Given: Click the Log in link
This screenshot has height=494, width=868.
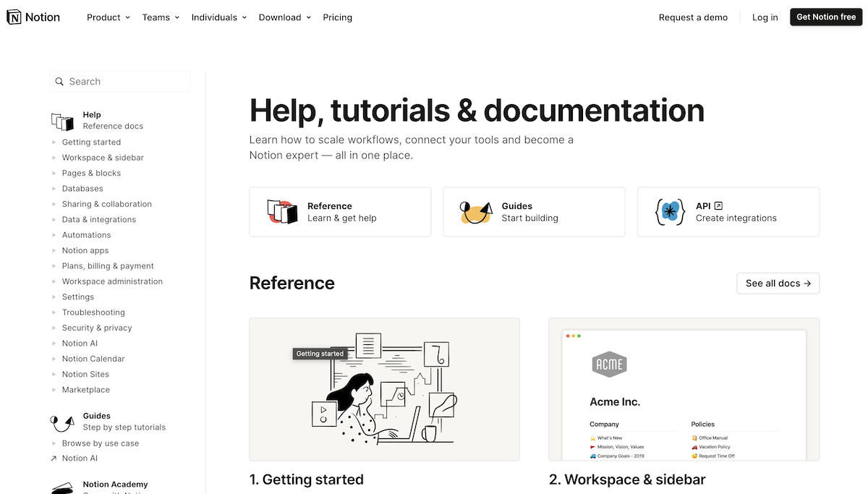Looking at the screenshot, I should point(765,17).
